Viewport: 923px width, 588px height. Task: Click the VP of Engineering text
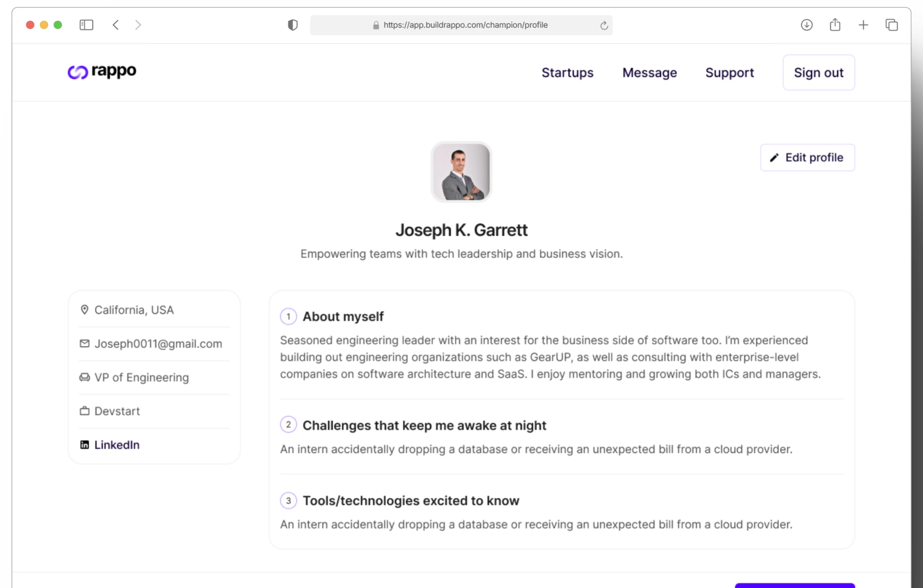pyautogui.click(x=141, y=378)
